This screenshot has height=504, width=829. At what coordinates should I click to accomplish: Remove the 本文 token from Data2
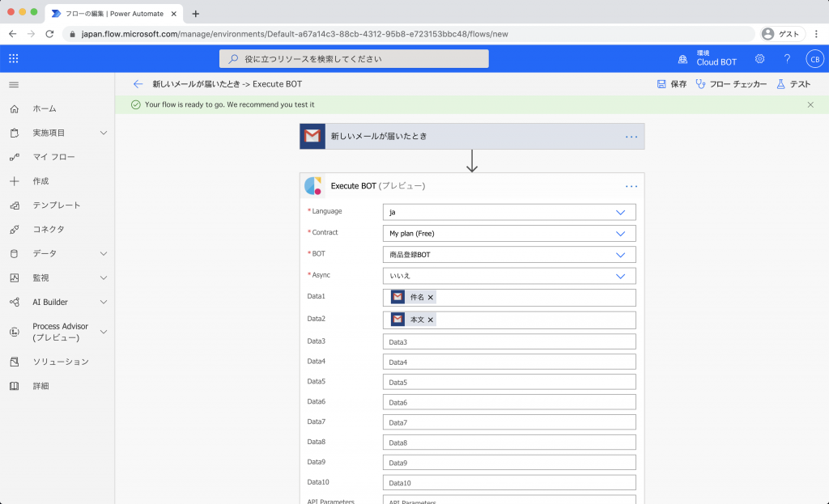[x=431, y=320]
